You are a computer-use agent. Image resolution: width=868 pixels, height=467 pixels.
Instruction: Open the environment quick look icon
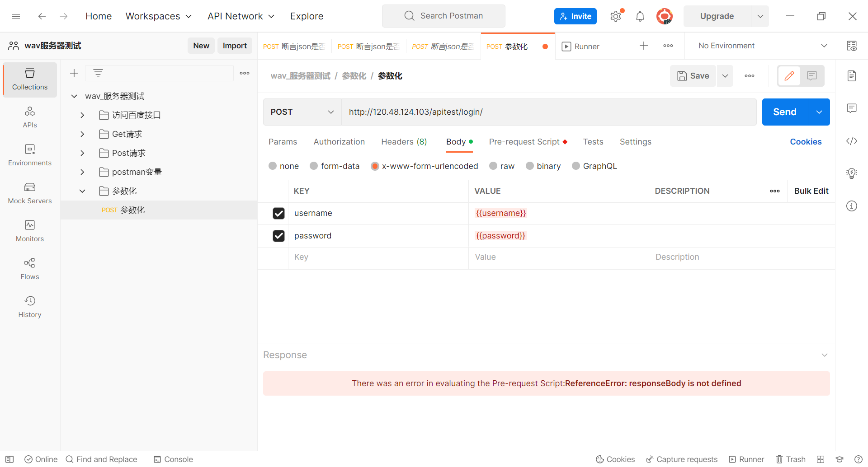(852, 46)
